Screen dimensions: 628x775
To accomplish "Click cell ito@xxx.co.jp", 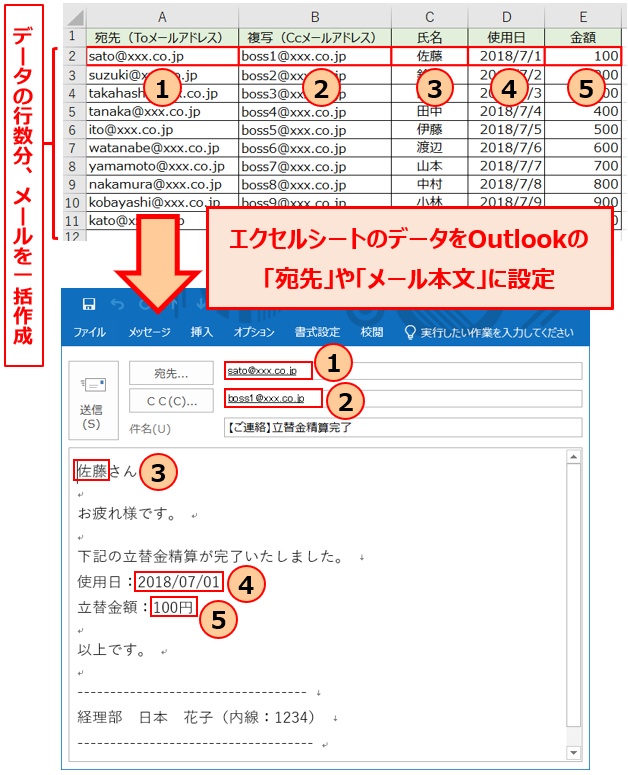I will click(162, 130).
